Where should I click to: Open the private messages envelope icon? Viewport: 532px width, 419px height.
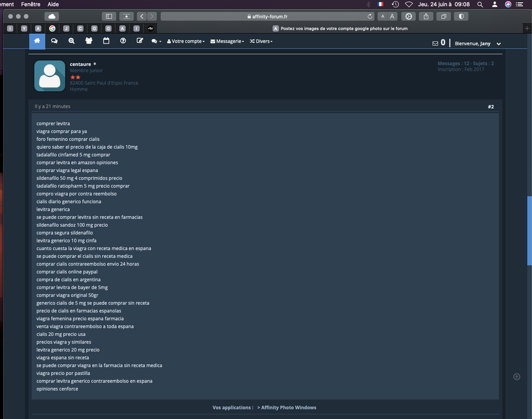435,43
